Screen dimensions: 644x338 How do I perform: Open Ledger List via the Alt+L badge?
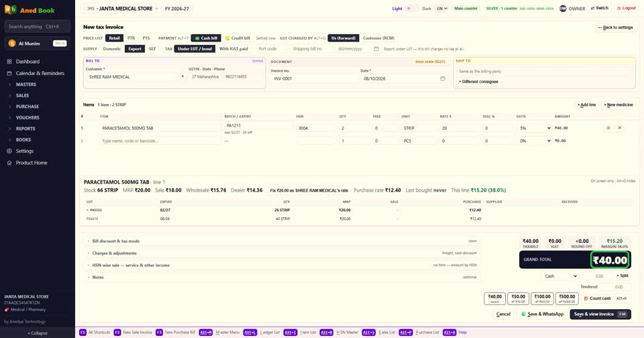[x=250, y=332]
